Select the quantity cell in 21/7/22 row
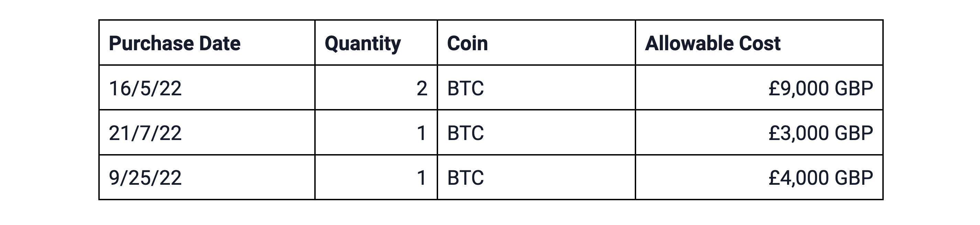Screen dimensions: 980x225 point(422,133)
